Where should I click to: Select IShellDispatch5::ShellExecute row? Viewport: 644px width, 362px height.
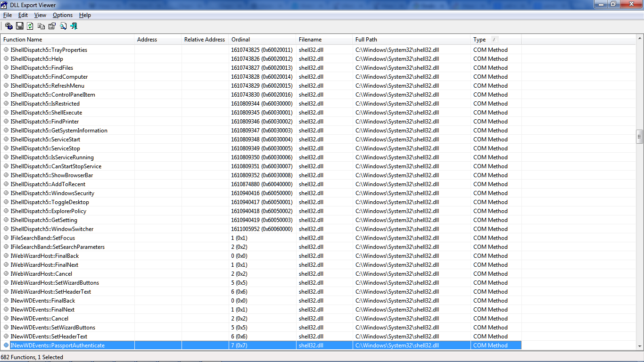pos(261,113)
